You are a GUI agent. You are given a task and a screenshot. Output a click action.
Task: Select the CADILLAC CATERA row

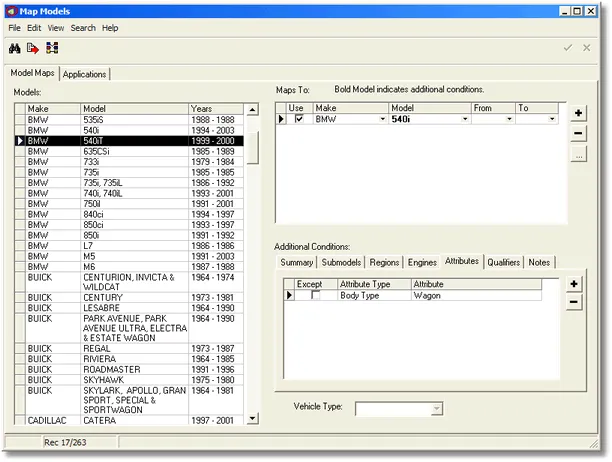[129, 421]
